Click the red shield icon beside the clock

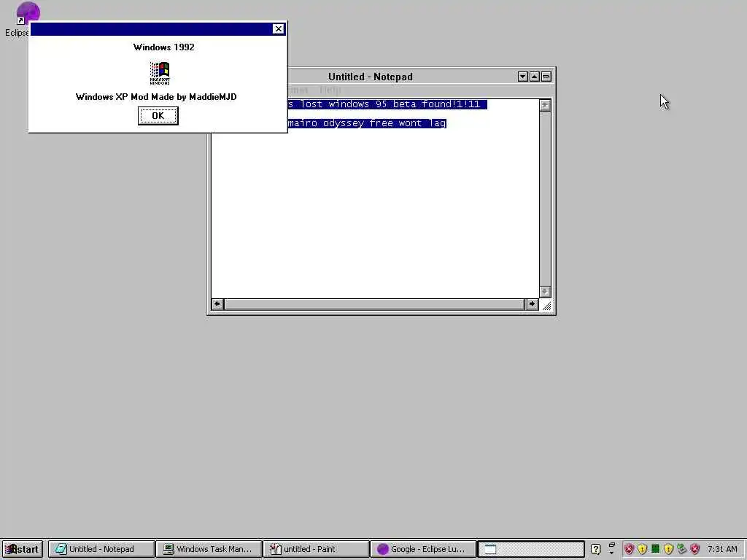click(695, 549)
